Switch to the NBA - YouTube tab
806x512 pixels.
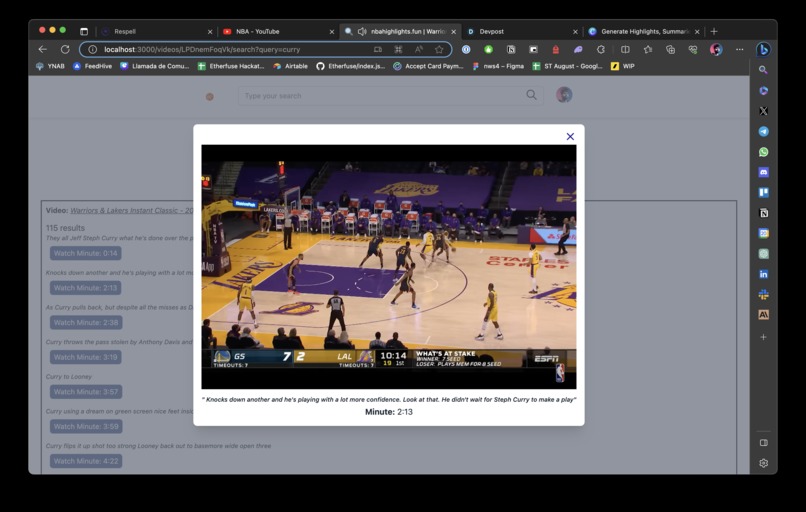(278, 31)
